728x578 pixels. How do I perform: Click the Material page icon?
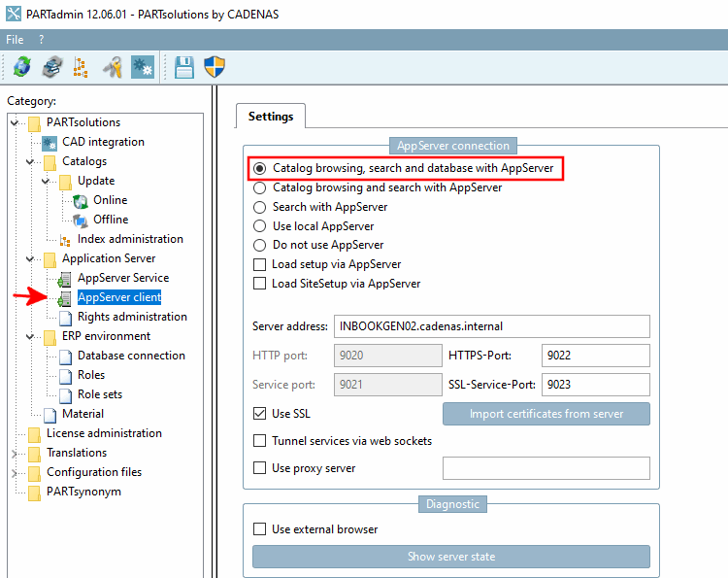tap(50, 415)
